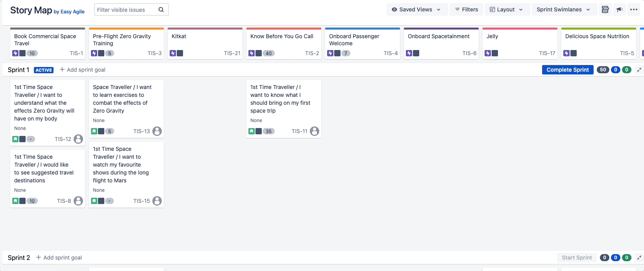
Task: Open the Layout dropdown
Action: tap(506, 9)
